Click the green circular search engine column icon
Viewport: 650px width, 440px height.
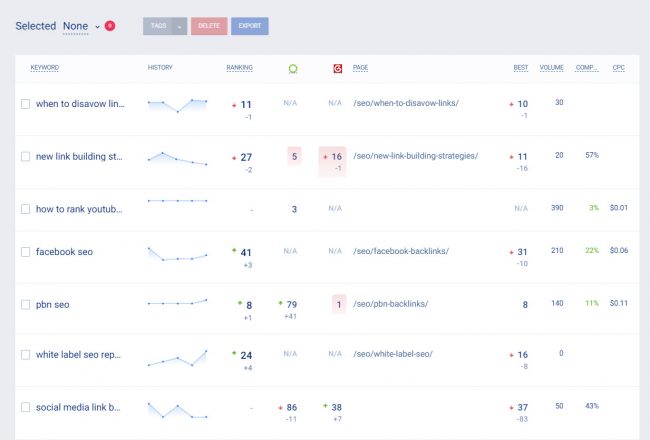(x=293, y=68)
